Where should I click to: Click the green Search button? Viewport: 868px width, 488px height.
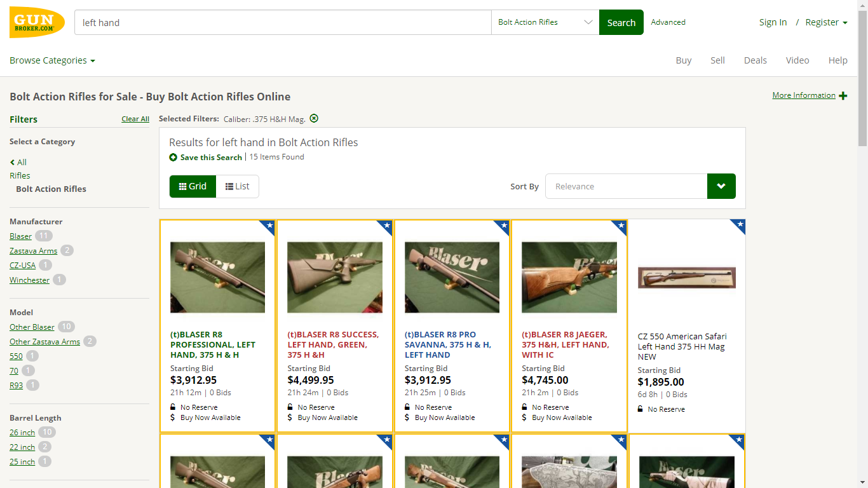click(621, 22)
